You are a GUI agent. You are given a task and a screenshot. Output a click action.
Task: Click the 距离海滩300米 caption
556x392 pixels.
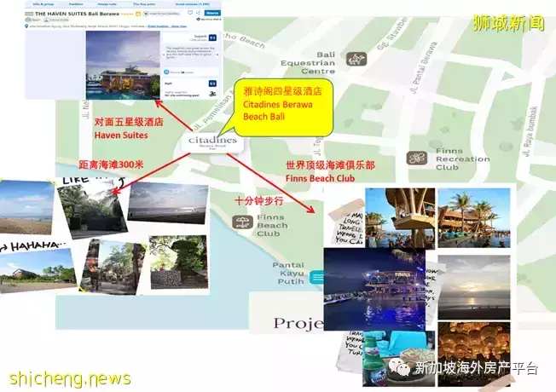[111, 164]
